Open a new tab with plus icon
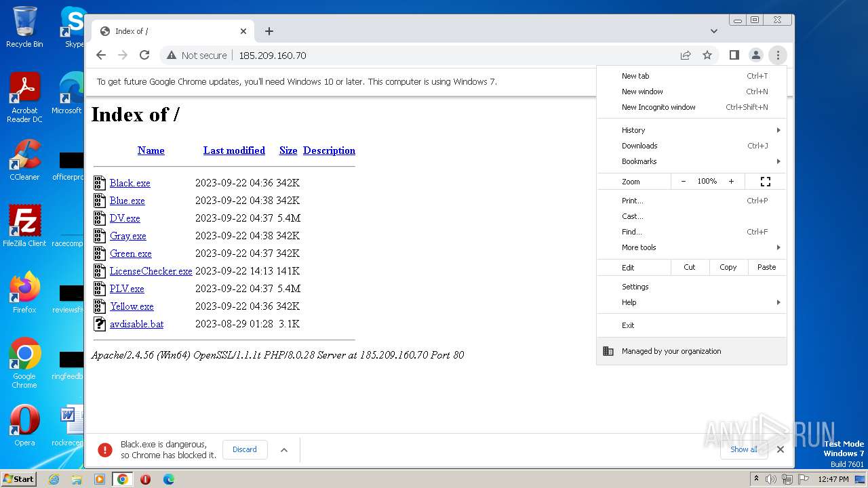This screenshot has width=868, height=488. pyautogui.click(x=269, y=31)
